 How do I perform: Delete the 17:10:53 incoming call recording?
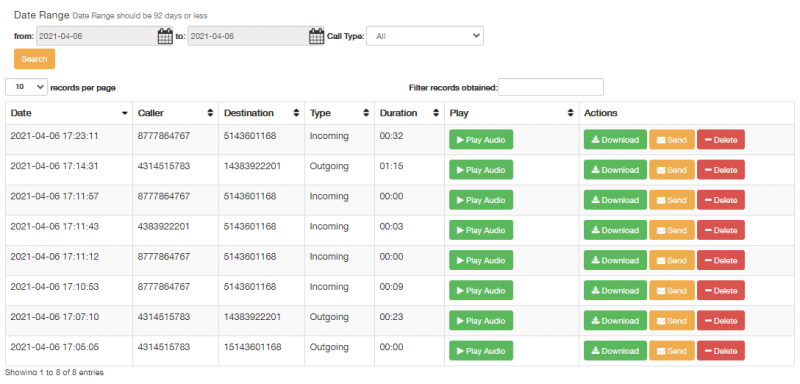[x=721, y=291]
